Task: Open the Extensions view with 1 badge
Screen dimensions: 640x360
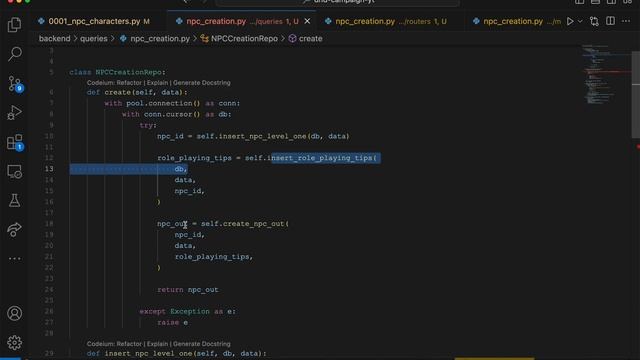Action: (x=15, y=142)
